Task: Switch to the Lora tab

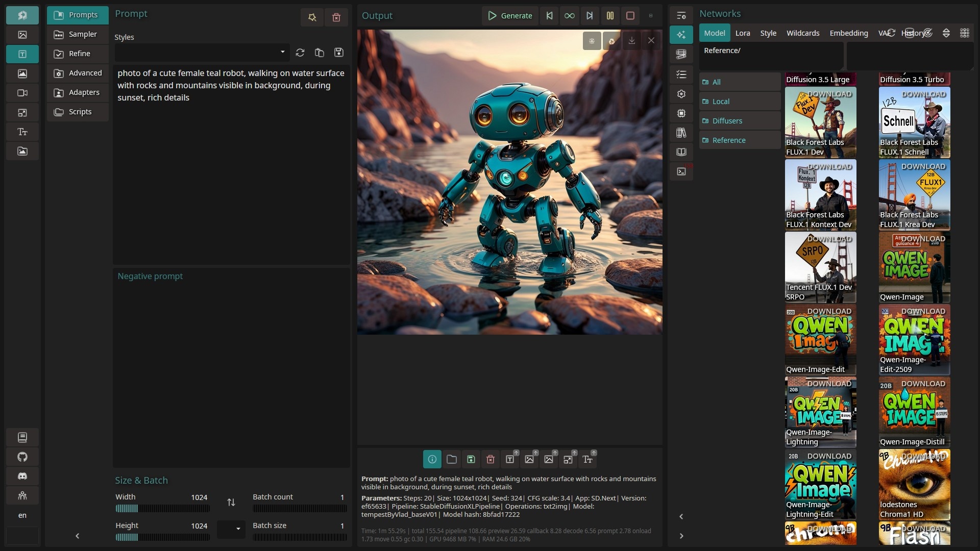Action: pyautogui.click(x=742, y=33)
